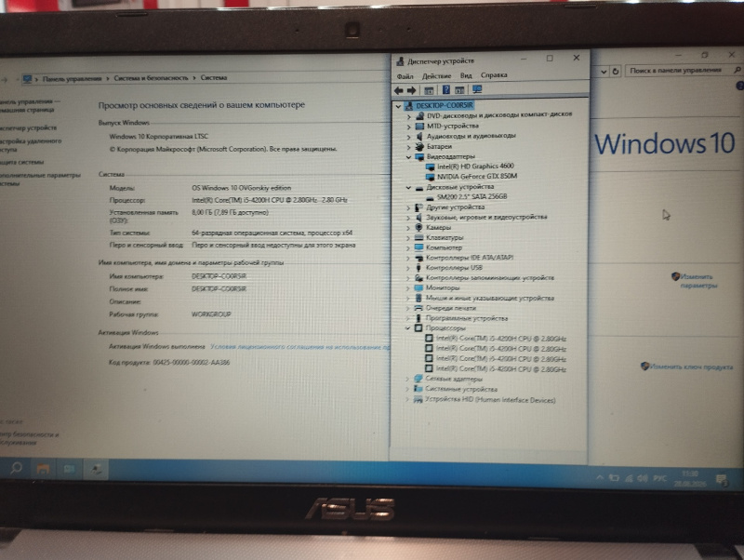Click Изменить параметры link
Viewport: 744px width, 560px height.
[x=698, y=281]
